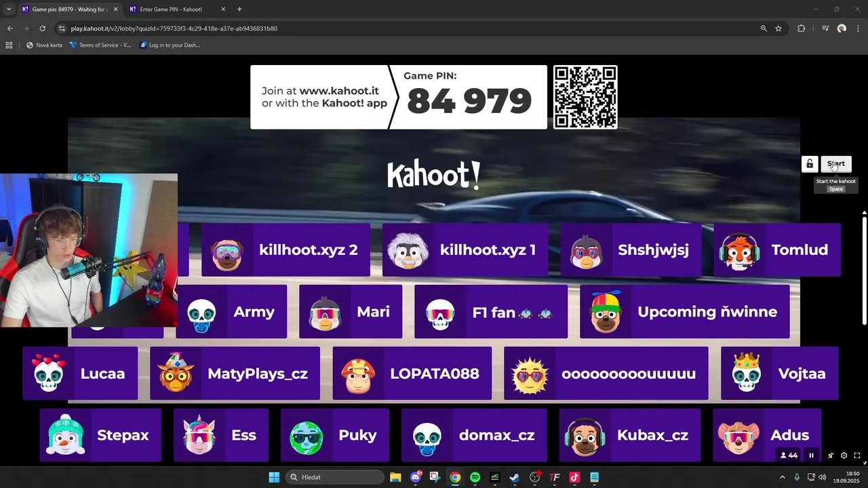Open Discord from taskbar

point(415,477)
